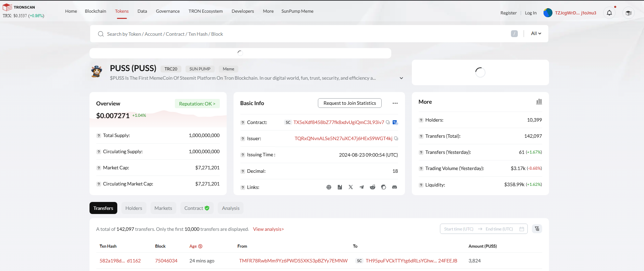Go to Home in navigation

(x=71, y=11)
